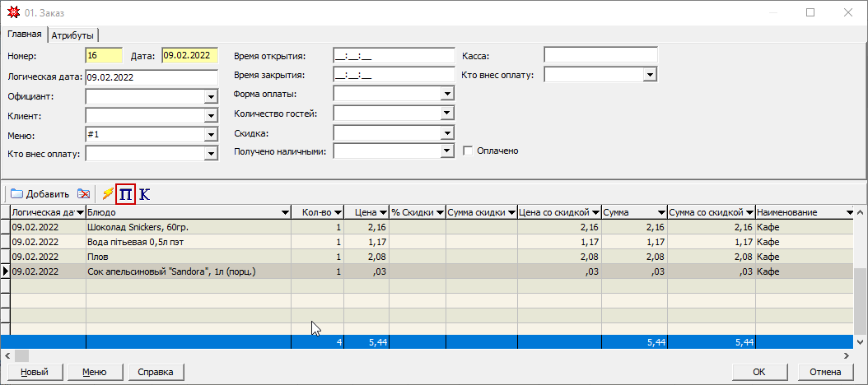Click the Добавить folder icon button
The width and height of the screenshot is (868, 385).
point(40,194)
